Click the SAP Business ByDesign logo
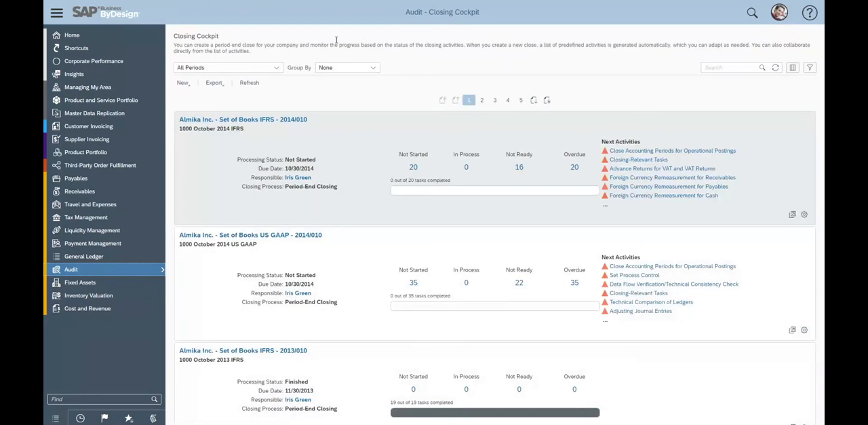Image resolution: width=868 pixels, height=425 pixels. tap(105, 12)
